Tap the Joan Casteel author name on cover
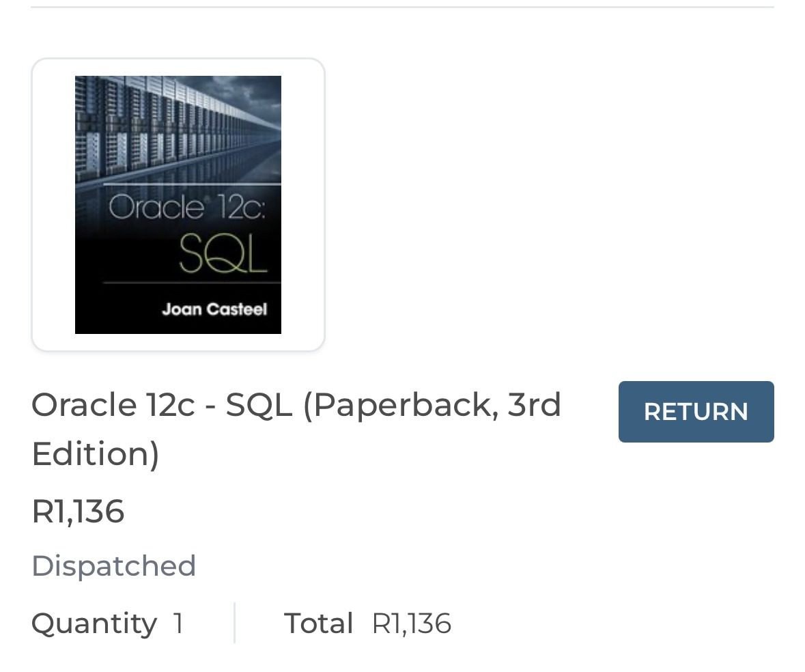 tap(214, 309)
